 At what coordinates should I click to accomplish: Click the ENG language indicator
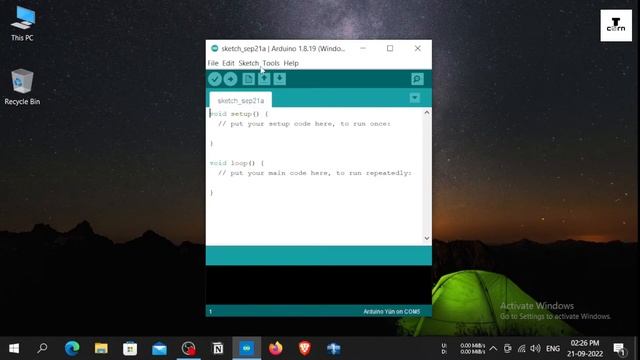(x=553, y=349)
